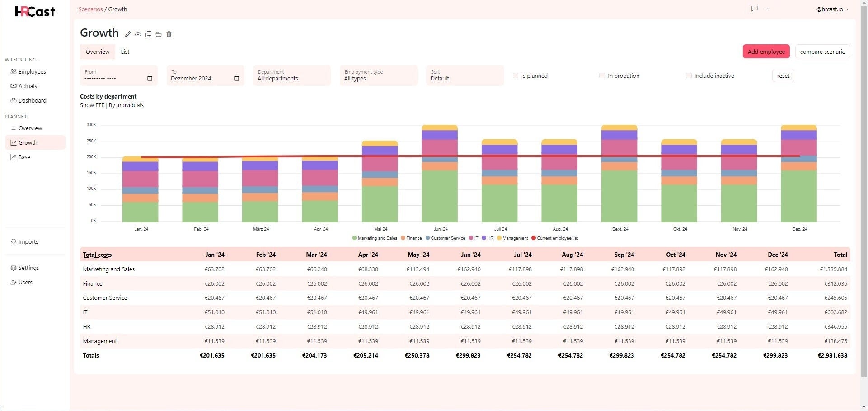Click the pencil edit icon beside Growth title
The width and height of the screenshot is (868, 411).
[128, 34]
